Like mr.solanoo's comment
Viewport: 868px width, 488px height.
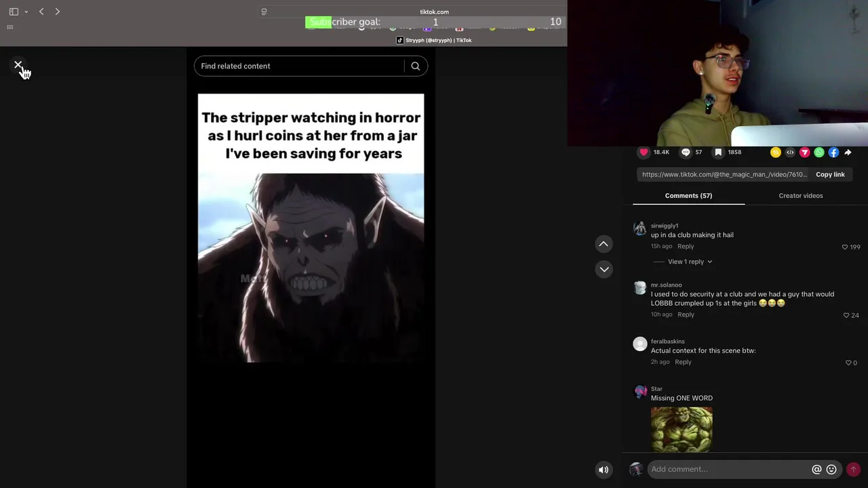pos(846,315)
